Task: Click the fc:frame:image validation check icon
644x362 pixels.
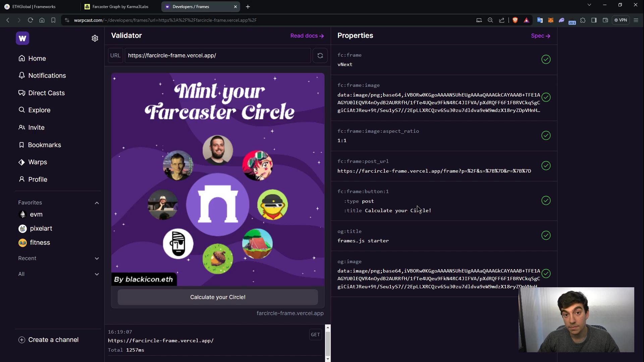Action: (546, 97)
